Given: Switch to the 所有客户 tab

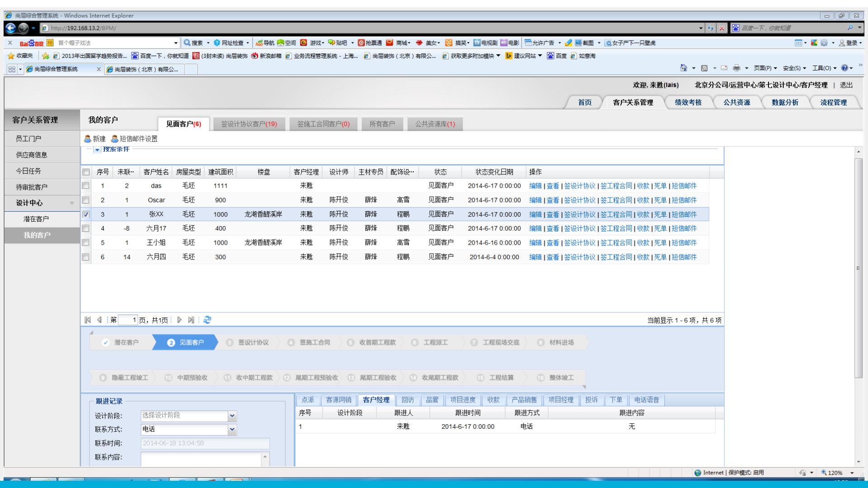Looking at the screenshot, I should point(382,123).
